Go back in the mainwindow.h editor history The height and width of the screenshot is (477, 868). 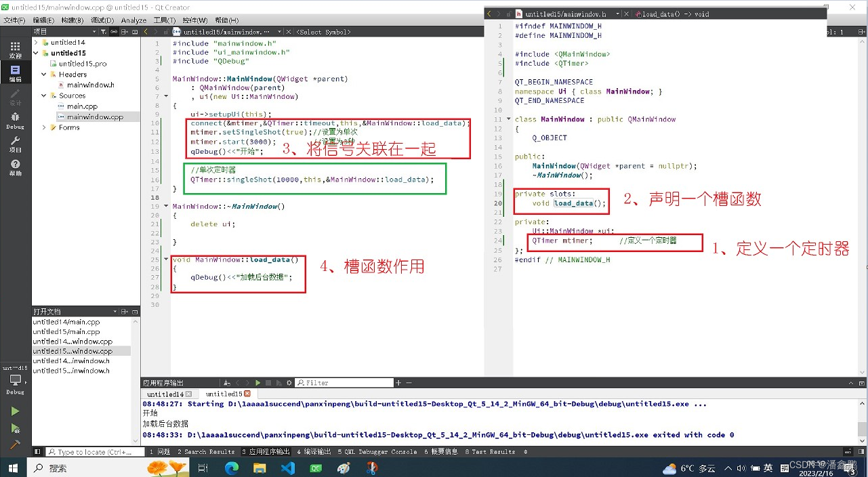(x=489, y=14)
